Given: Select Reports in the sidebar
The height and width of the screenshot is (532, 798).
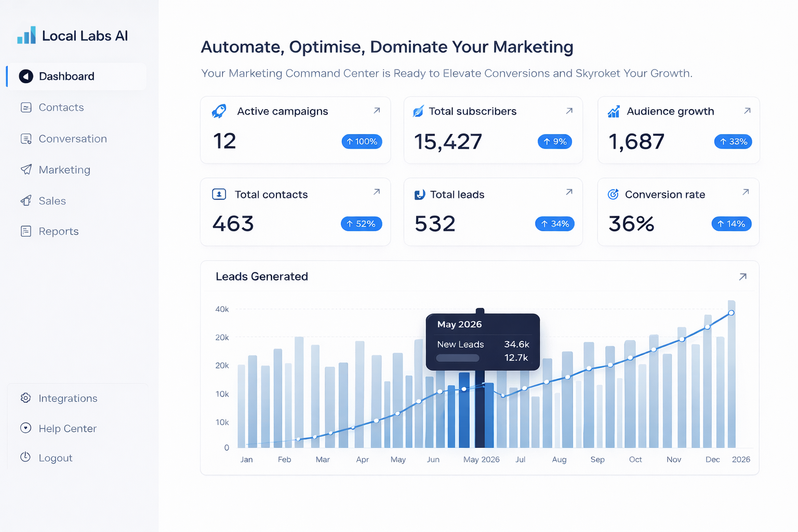Looking at the screenshot, I should click(58, 232).
